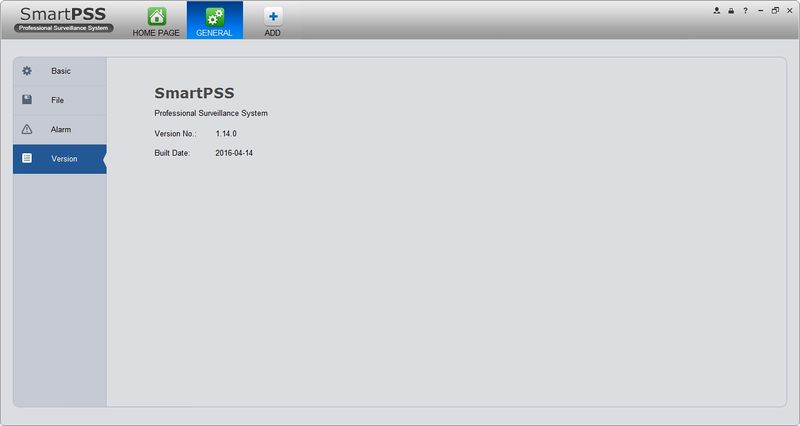
Task: Open the ADD tab
Action: tap(272, 21)
